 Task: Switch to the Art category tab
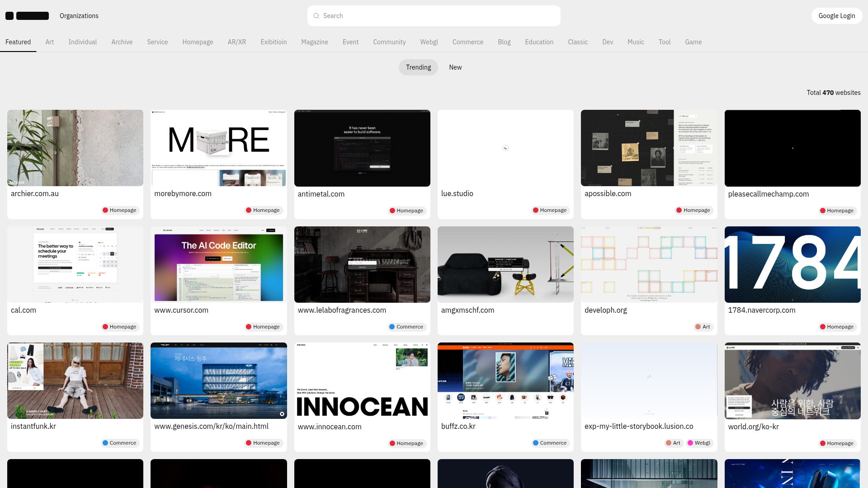click(50, 42)
